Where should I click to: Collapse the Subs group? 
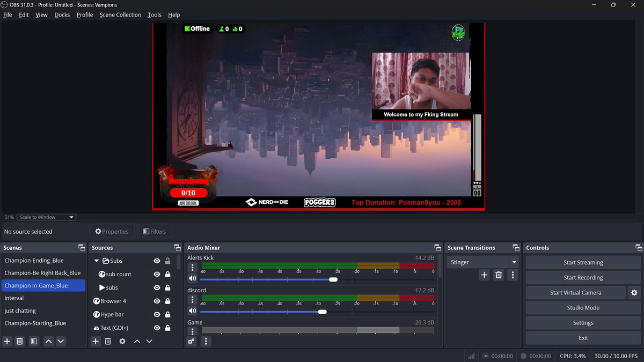[x=97, y=261]
